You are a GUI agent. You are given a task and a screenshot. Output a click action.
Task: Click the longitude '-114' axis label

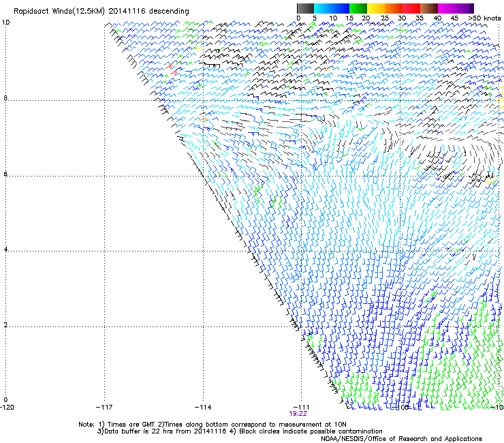203,408
